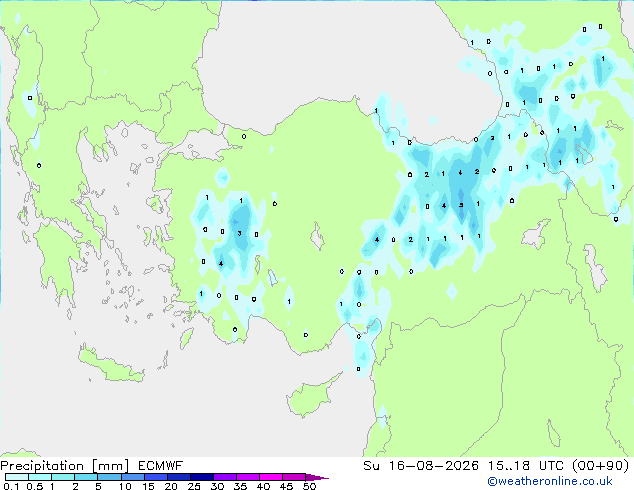The image size is (634, 490).
Task: Click the date text 'Su 16-08-2026'
Action: 421,466
